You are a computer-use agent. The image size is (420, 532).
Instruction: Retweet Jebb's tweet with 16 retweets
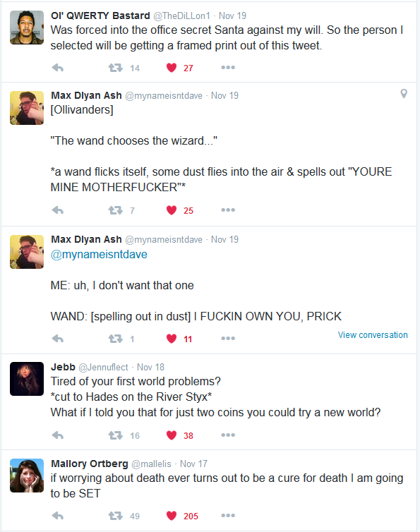116,435
